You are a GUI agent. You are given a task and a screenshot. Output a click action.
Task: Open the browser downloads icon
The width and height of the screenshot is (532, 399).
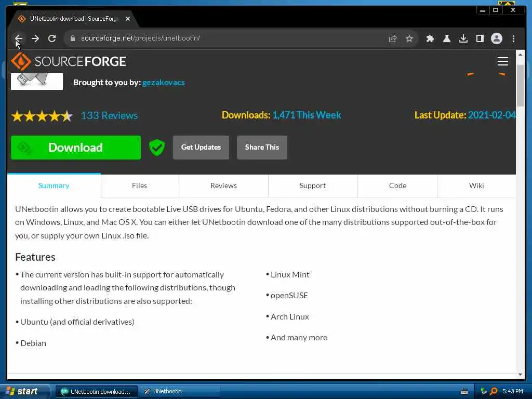(x=463, y=38)
